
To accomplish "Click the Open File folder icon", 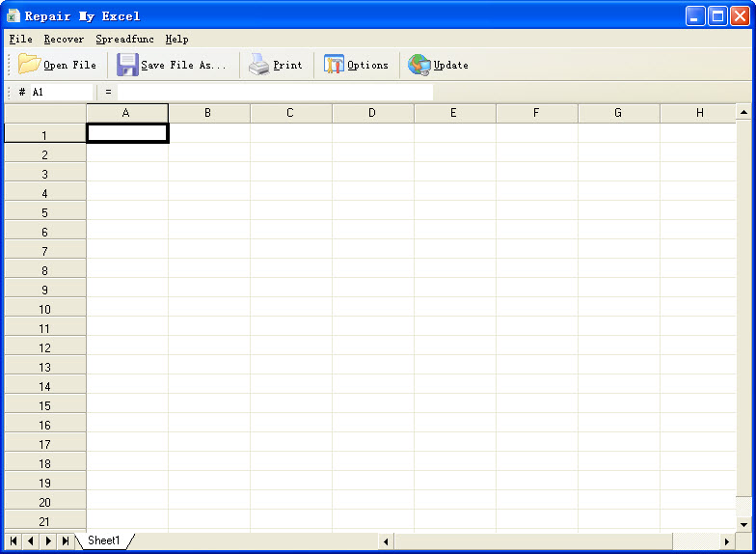I will click(29, 64).
